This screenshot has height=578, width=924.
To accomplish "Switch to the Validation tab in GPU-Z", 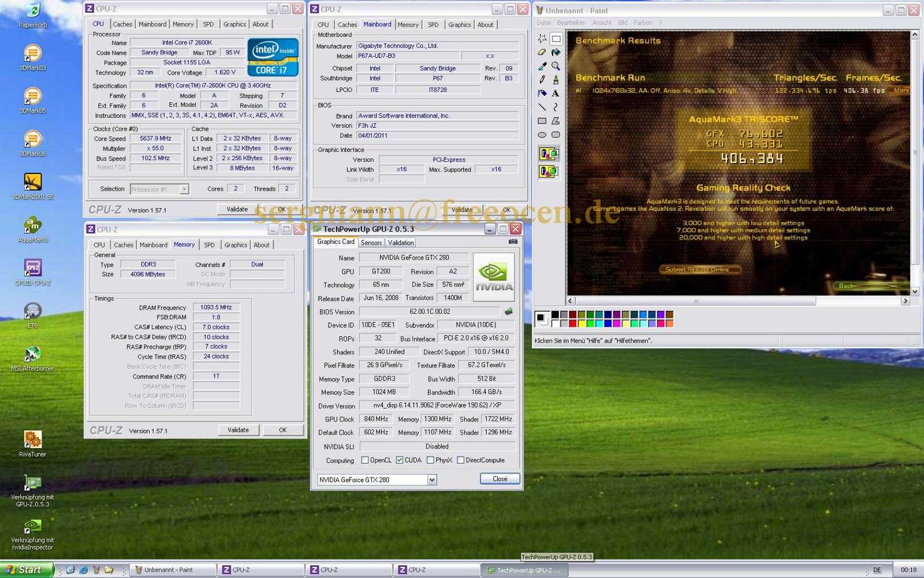I will pyautogui.click(x=400, y=243).
